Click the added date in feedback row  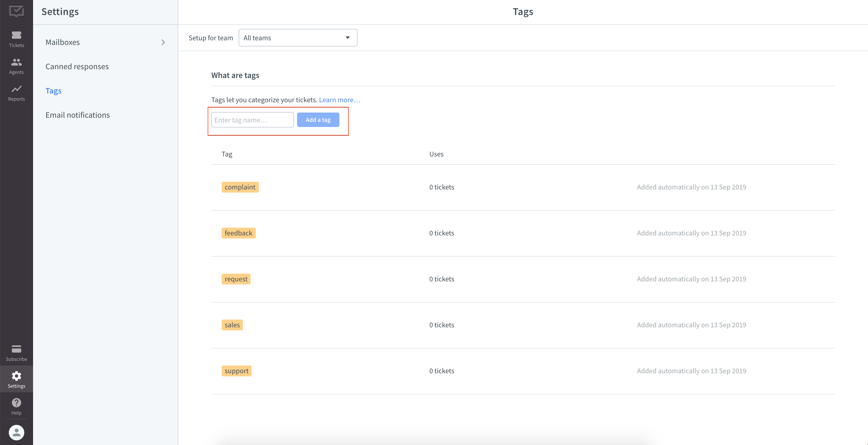tap(691, 233)
